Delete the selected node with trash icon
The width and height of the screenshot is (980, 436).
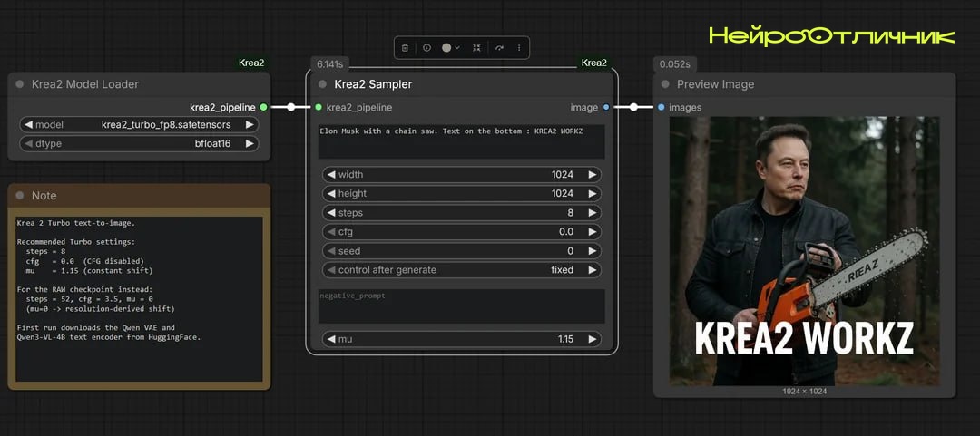point(405,47)
